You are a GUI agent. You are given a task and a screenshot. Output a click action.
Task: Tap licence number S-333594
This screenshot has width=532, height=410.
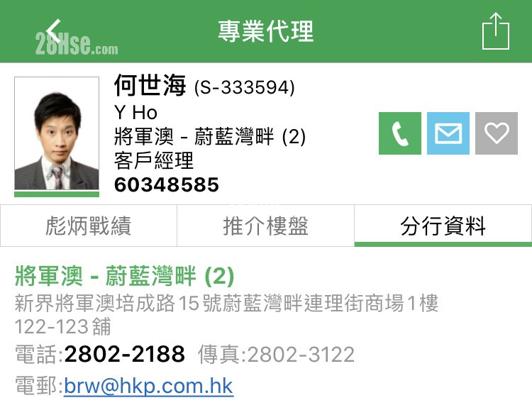(244, 87)
